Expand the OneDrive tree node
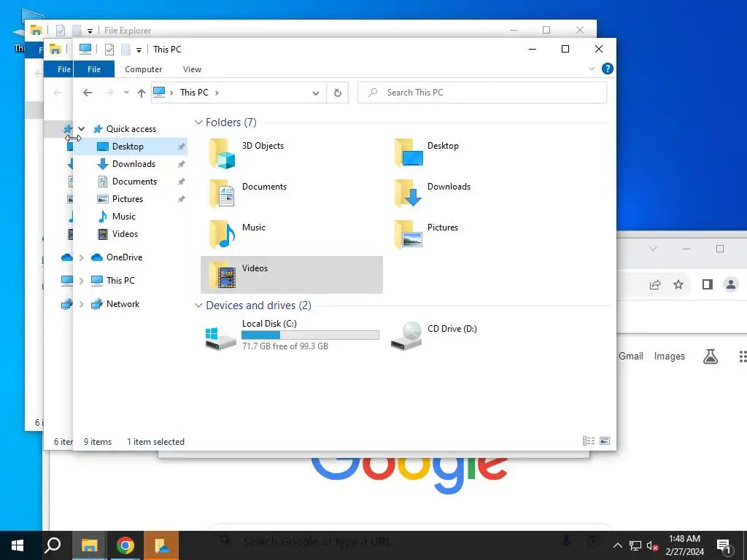This screenshot has width=747, height=560. [82, 257]
